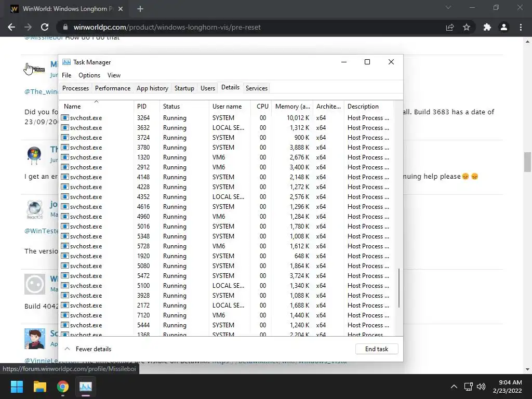The width and height of the screenshot is (532, 399).
Task: Switch to the App history tab
Action: tap(152, 88)
